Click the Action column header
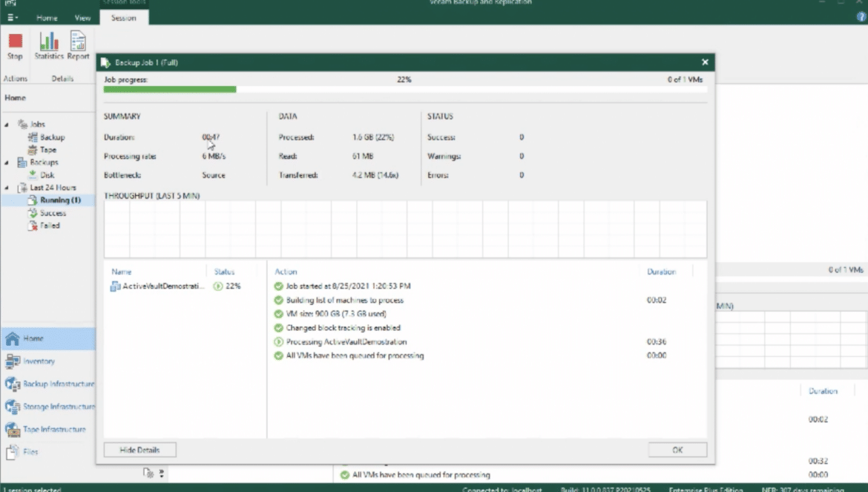868x492 pixels. click(x=286, y=272)
